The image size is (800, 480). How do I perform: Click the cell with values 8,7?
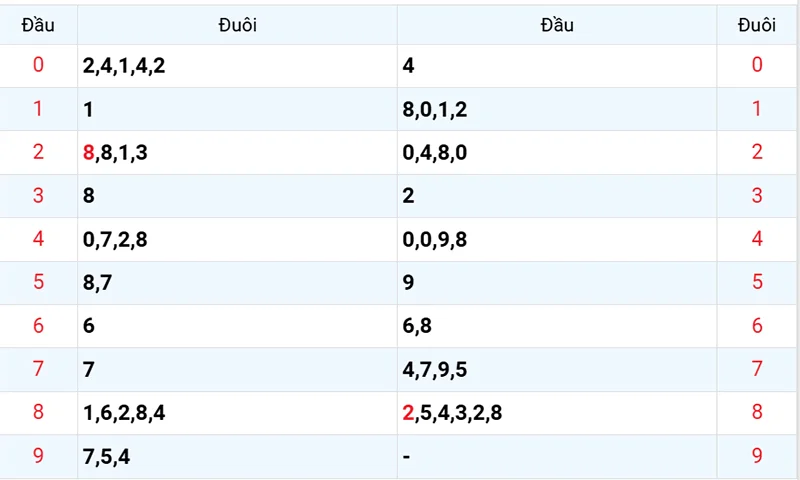tap(237, 283)
